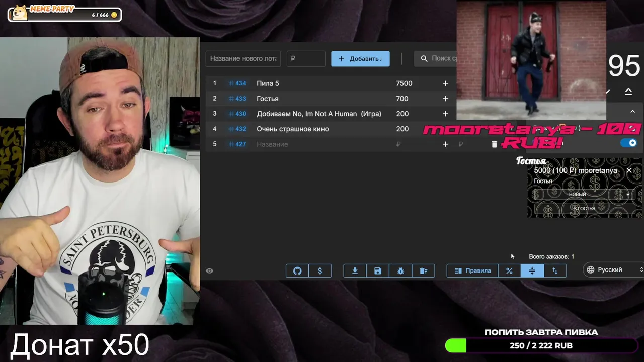Open the GitHub link icon
The image size is (644, 362).
297,271
